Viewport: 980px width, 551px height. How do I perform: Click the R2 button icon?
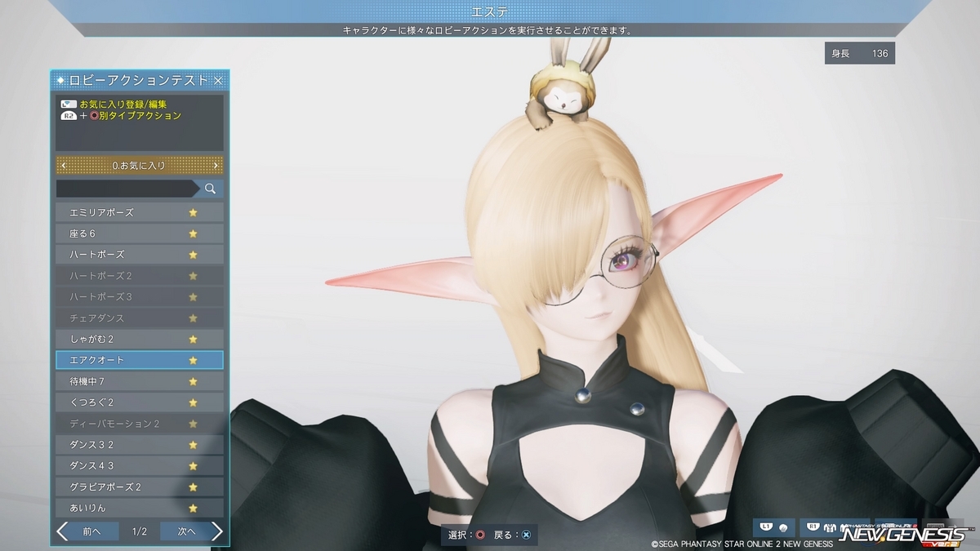(x=69, y=116)
